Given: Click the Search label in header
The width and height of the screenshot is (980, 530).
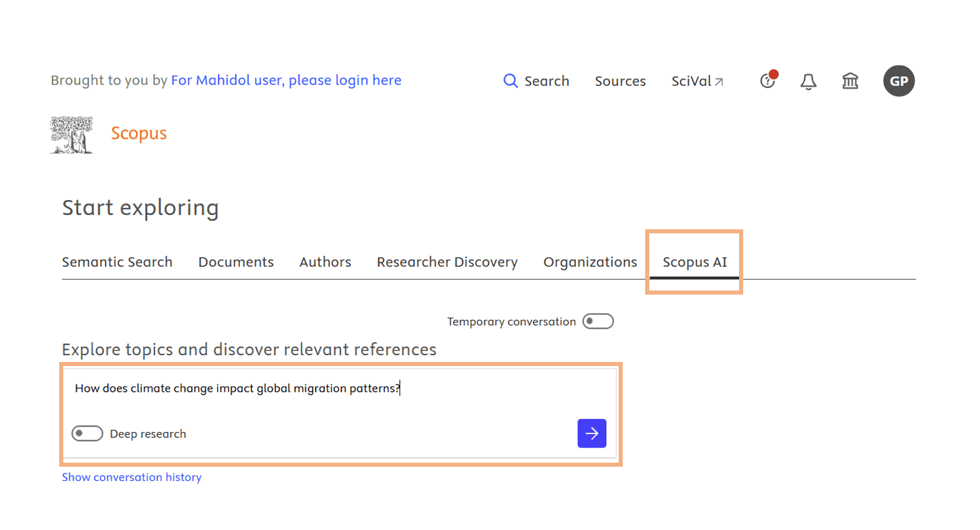Looking at the screenshot, I should coord(546,81).
